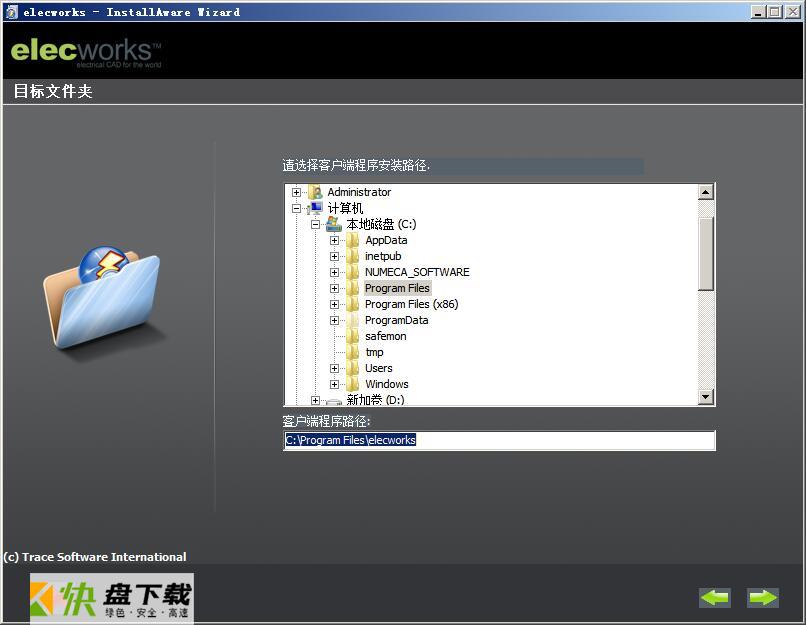Expand the inetpub folder node

pyautogui.click(x=334, y=256)
